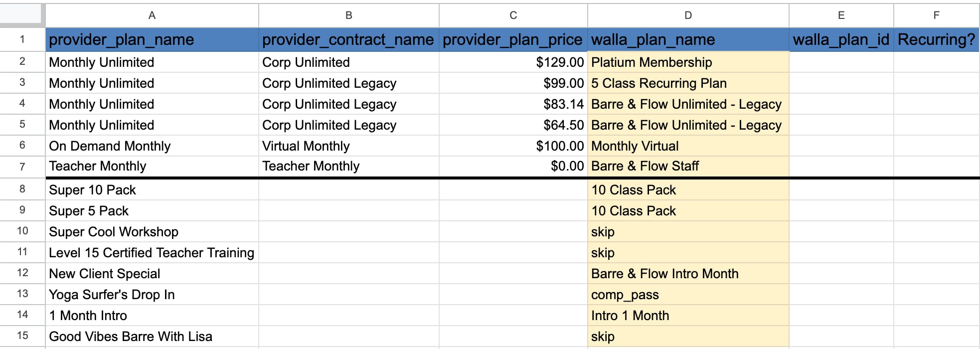Select the Super 10 Pack cell
This screenshot has height=349, width=980.
pyautogui.click(x=152, y=190)
